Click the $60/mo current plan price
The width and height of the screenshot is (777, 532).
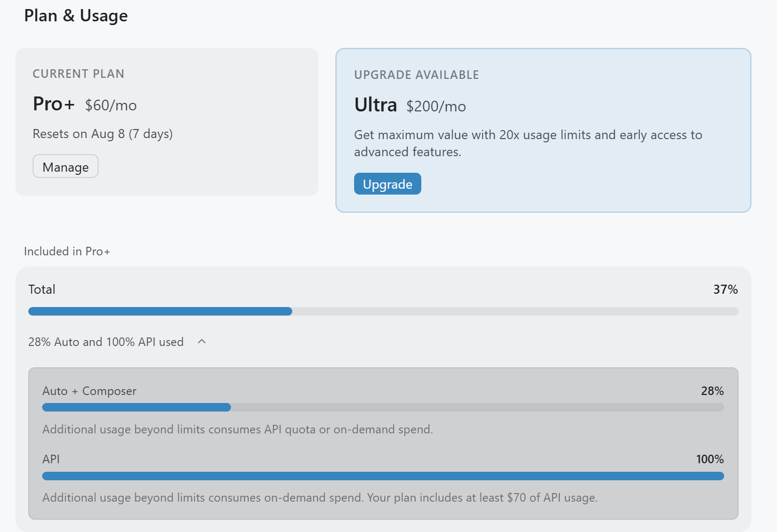111,106
